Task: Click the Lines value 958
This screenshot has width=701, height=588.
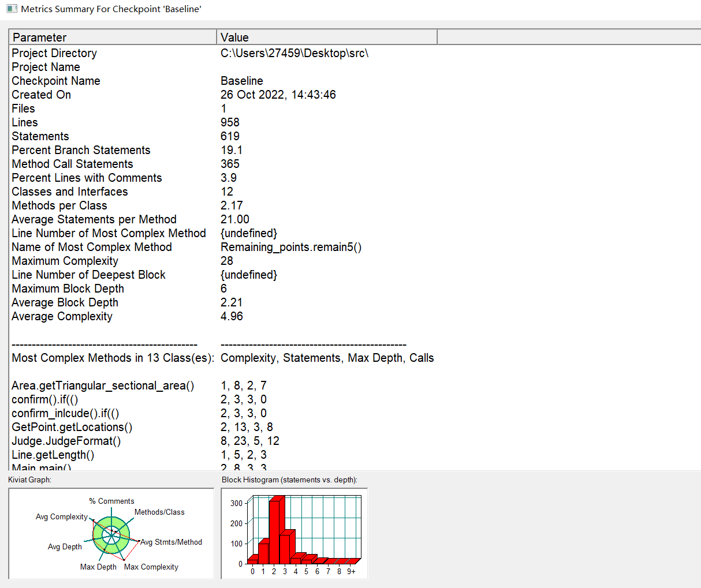Action: [x=230, y=122]
